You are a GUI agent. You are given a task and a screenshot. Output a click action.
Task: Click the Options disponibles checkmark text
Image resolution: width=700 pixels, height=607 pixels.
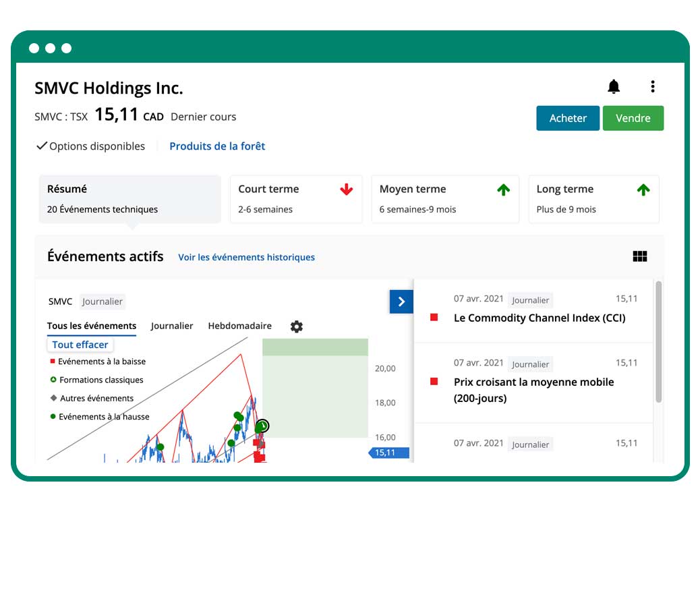(x=90, y=146)
